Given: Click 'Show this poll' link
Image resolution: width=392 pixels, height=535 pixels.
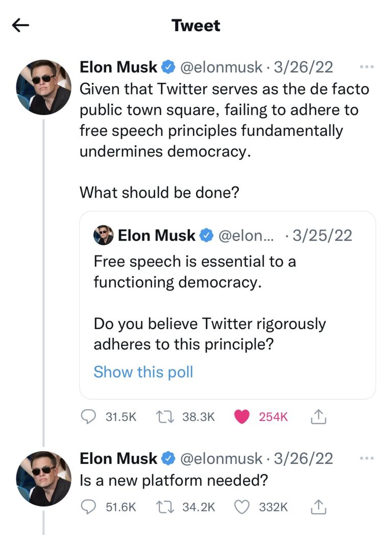Looking at the screenshot, I should point(143,371).
